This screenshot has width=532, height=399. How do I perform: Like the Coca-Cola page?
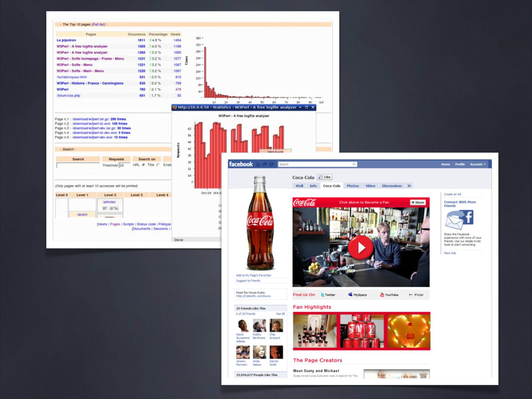(324, 177)
